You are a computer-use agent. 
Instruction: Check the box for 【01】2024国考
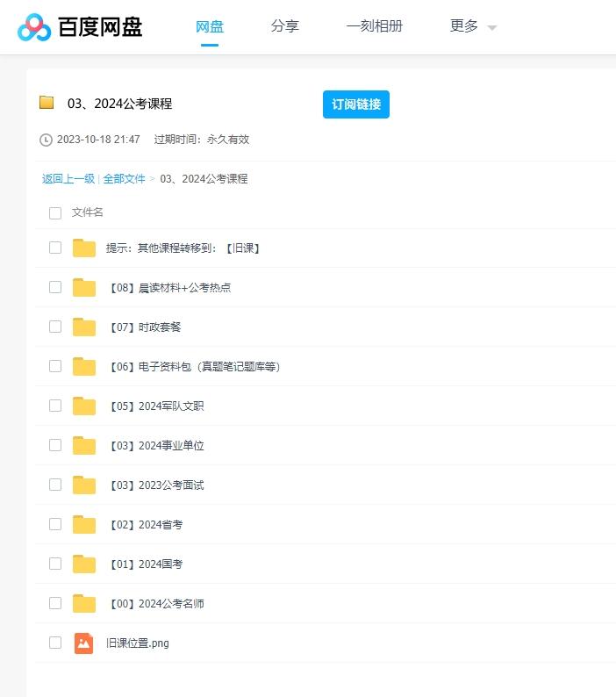tap(55, 564)
